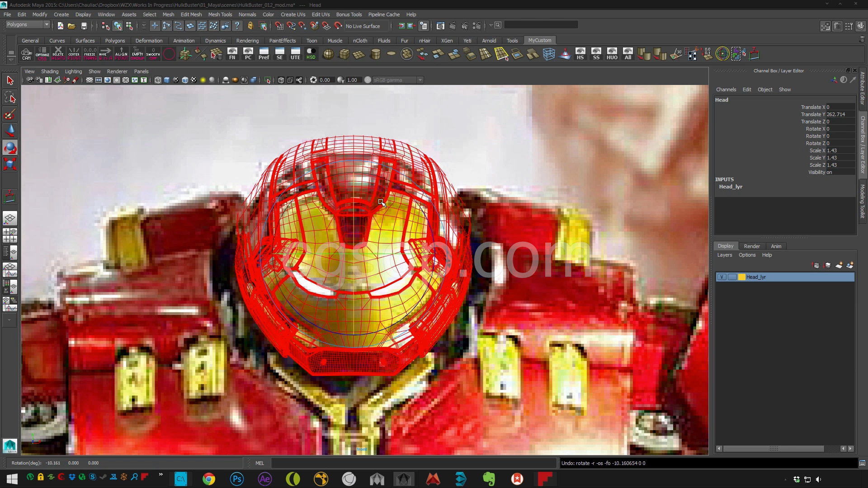Click the Center Pivot shelf icon

coord(74,53)
